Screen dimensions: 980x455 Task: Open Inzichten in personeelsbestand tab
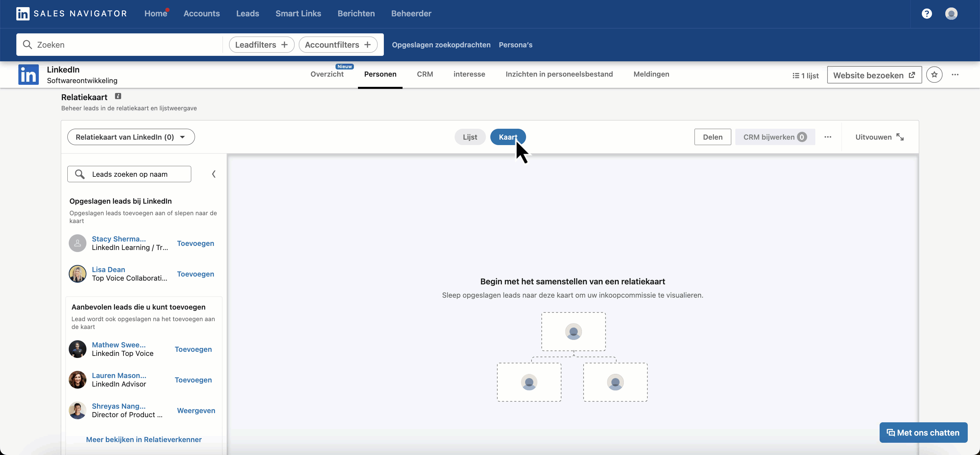point(559,74)
